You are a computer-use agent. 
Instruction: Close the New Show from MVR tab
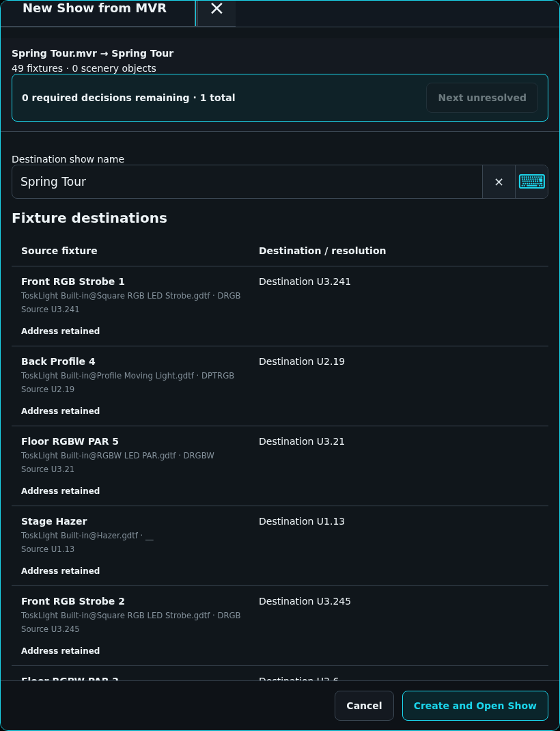tap(216, 8)
